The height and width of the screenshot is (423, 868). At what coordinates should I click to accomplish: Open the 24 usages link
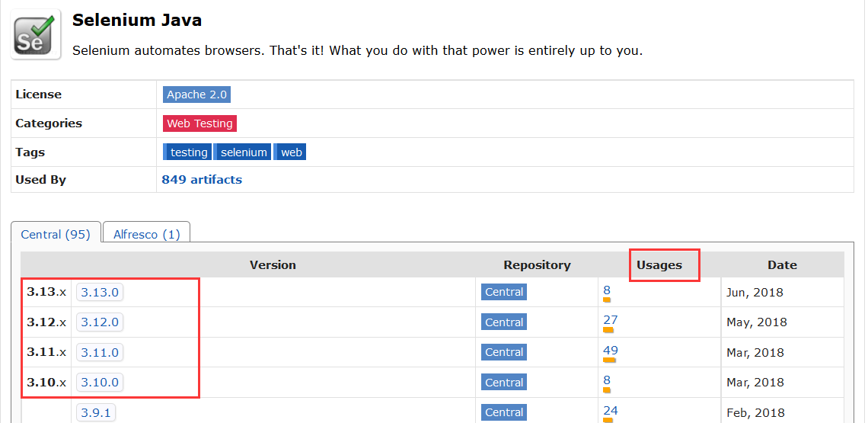(x=610, y=410)
